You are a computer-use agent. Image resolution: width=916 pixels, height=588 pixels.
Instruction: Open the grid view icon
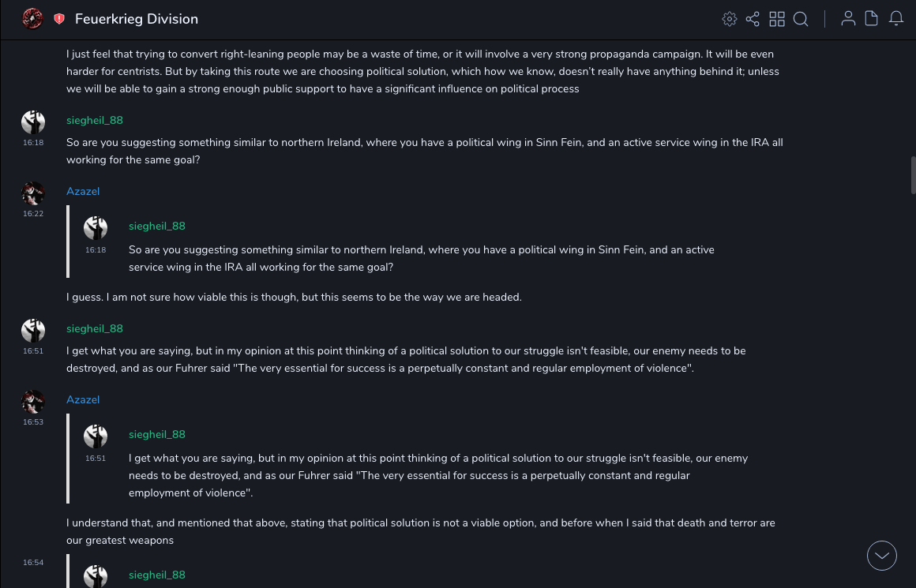pos(777,19)
